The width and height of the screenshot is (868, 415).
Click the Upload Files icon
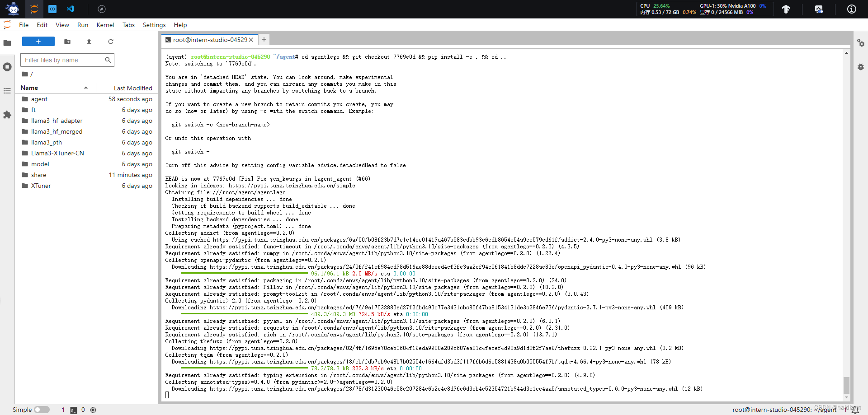[89, 42]
